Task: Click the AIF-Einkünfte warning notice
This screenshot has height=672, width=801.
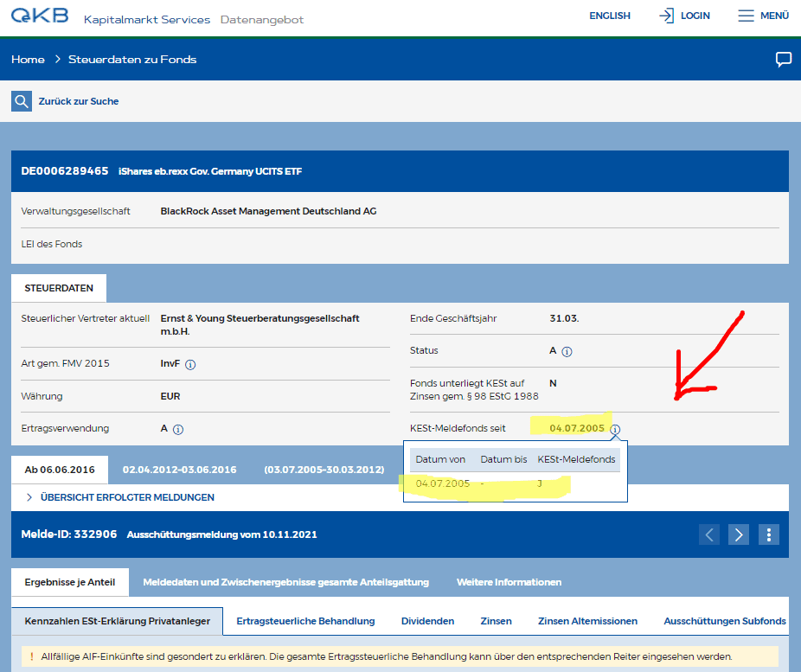Action: tap(400, 656)
